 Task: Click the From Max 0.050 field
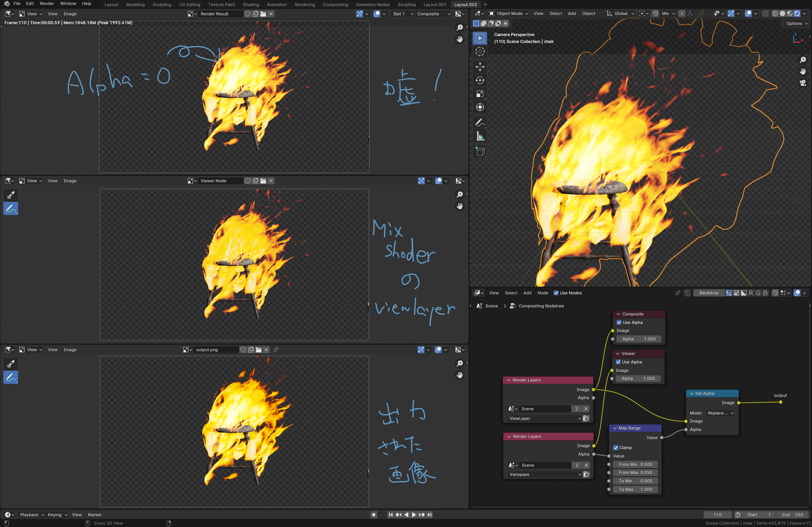pos(635,472)
